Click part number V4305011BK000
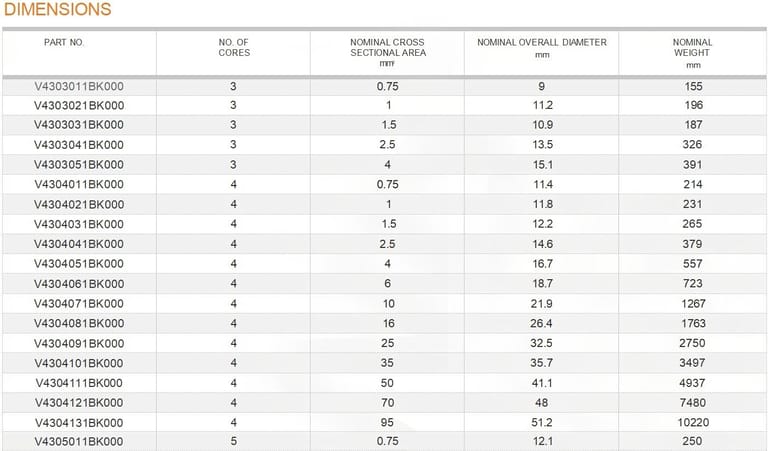Screen dimensions: 768x451 (x=79, y=442)
